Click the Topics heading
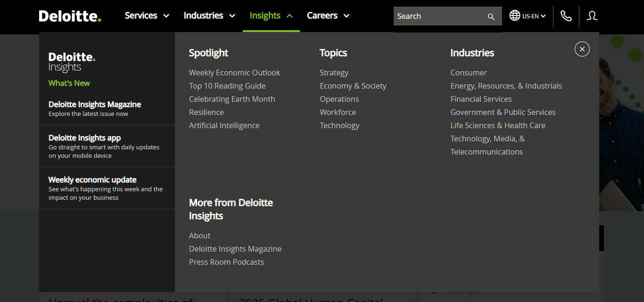The height and width of the screenshot is (302, 644). (x=333, y=53)
